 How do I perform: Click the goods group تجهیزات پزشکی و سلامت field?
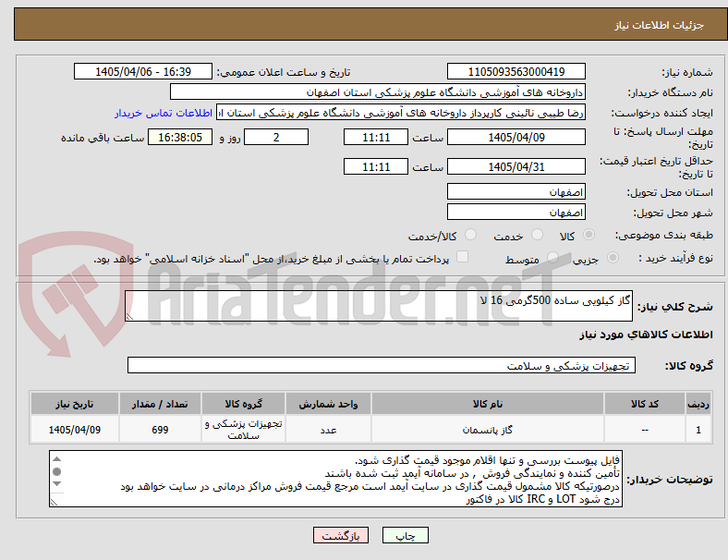[382, 365]
